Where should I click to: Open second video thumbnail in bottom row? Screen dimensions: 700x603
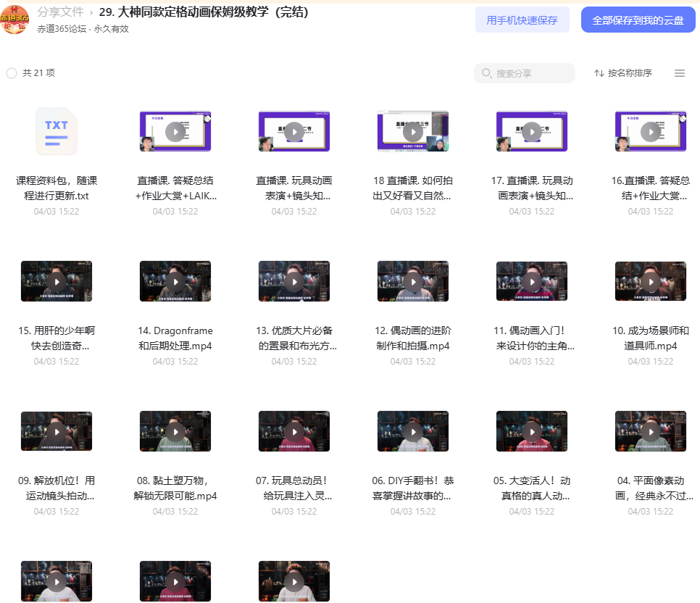pos(175,581)
